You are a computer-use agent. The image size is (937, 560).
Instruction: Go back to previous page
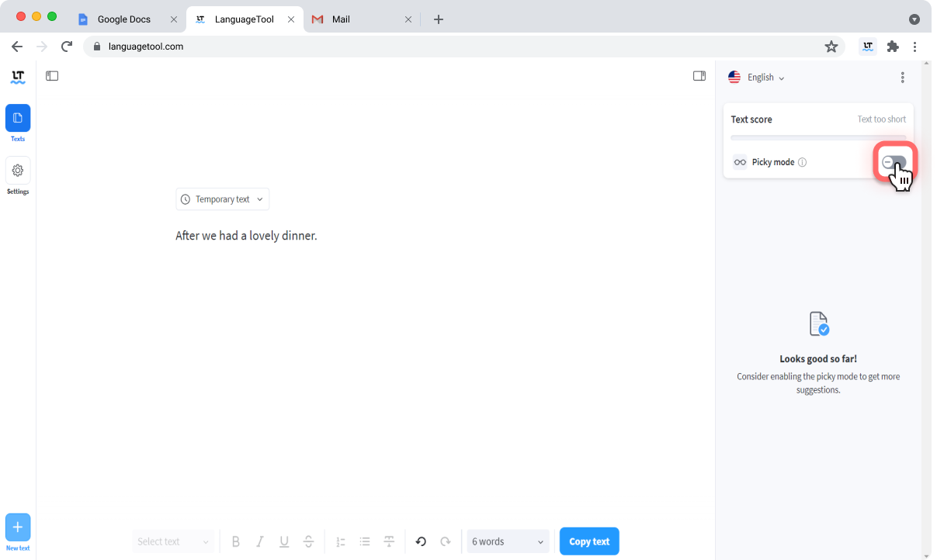point(17,47)
